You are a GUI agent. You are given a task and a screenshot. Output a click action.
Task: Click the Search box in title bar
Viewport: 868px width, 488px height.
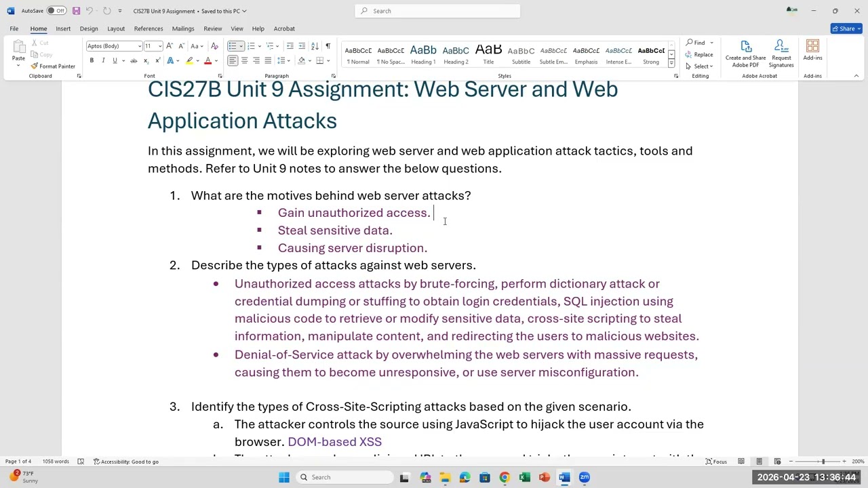(x=437, y=11)
